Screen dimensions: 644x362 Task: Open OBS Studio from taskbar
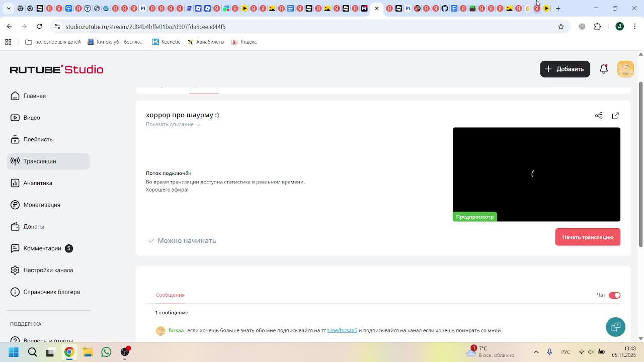pyautogui.click(x=125, y=352)
